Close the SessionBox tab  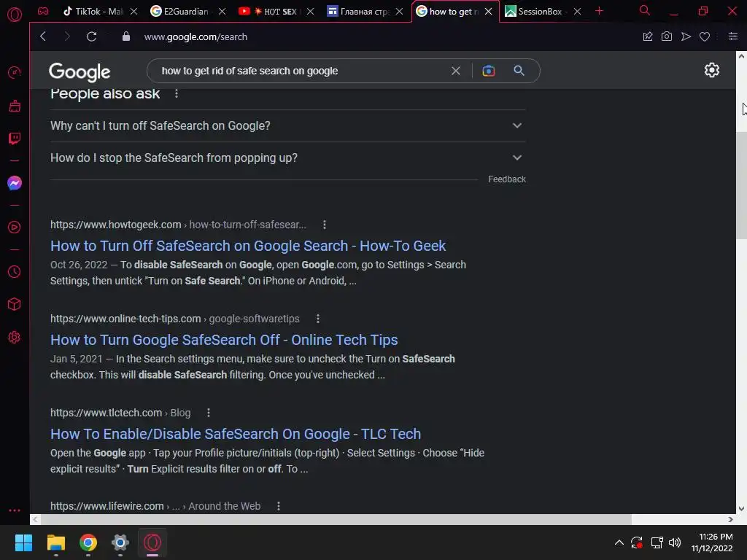click(x=578, y=11)
